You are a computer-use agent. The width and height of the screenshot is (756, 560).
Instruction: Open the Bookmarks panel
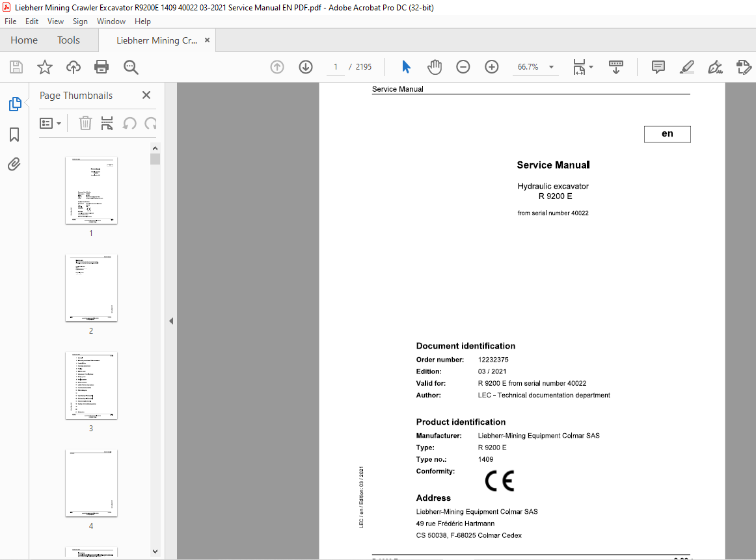click(14, 135)
